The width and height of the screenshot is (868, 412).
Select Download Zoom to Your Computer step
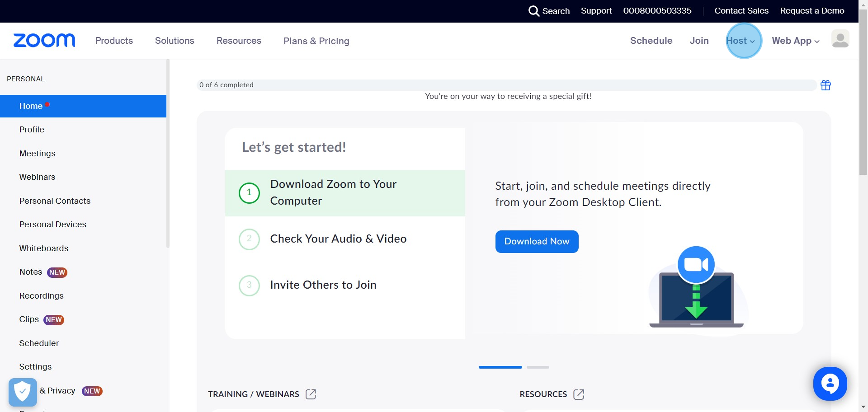tap(345, 193)
